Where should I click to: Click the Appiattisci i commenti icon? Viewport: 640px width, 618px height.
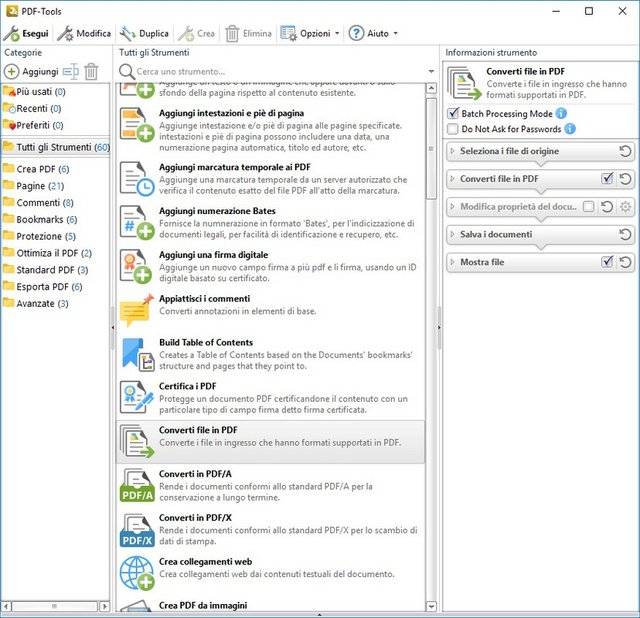[x=137, y=310]
